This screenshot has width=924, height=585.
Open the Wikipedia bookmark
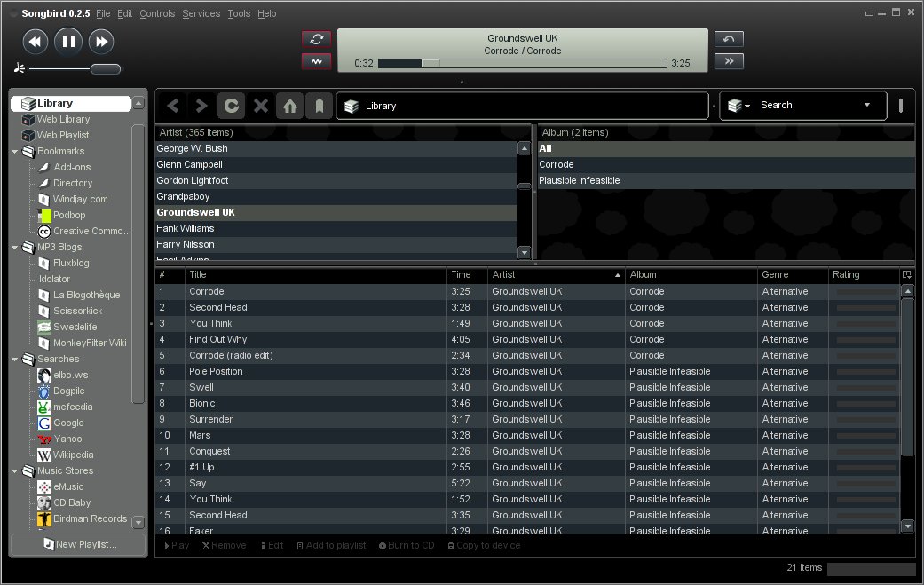[x=73, y=455]
